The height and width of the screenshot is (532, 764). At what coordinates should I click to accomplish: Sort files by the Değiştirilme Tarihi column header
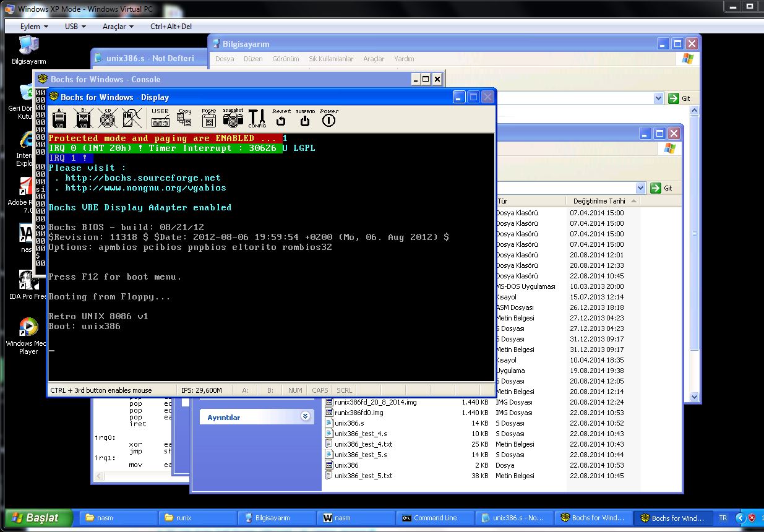[602, 201]
